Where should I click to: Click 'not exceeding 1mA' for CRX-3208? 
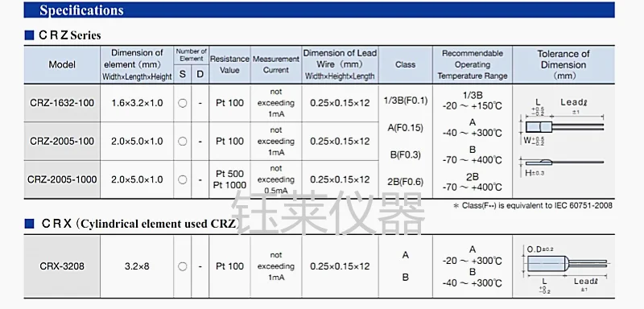coord(276,266)
